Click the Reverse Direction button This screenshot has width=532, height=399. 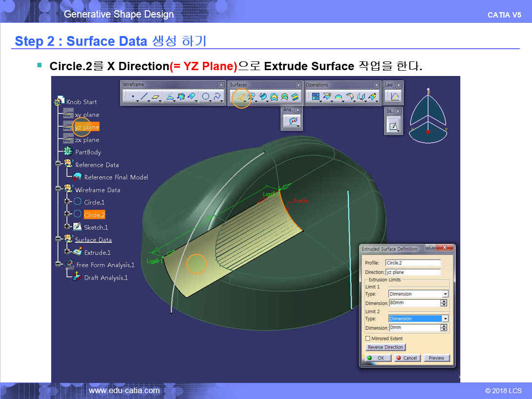385,347
